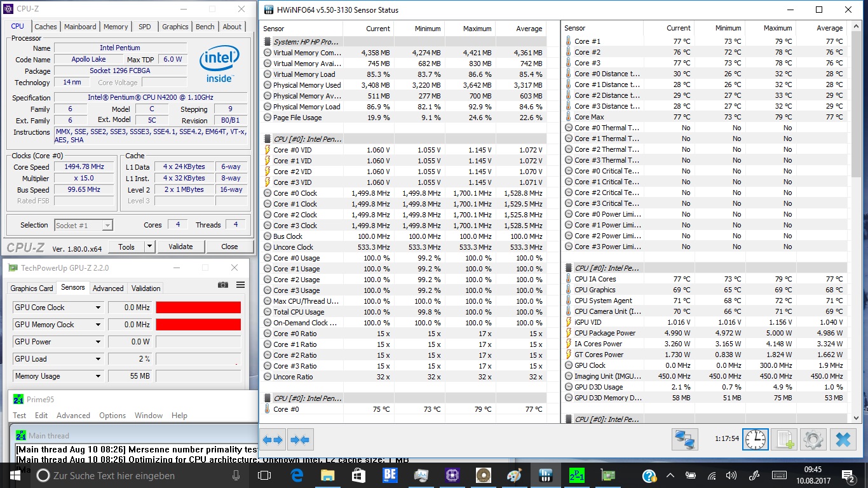Select the Validation tab in GPU-Z
Screen dimensions: 868x488
coord(146,288)
